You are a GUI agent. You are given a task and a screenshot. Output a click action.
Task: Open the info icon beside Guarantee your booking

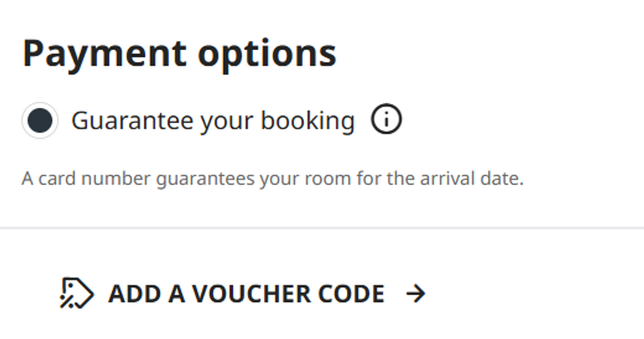click(x=386, y=121)
